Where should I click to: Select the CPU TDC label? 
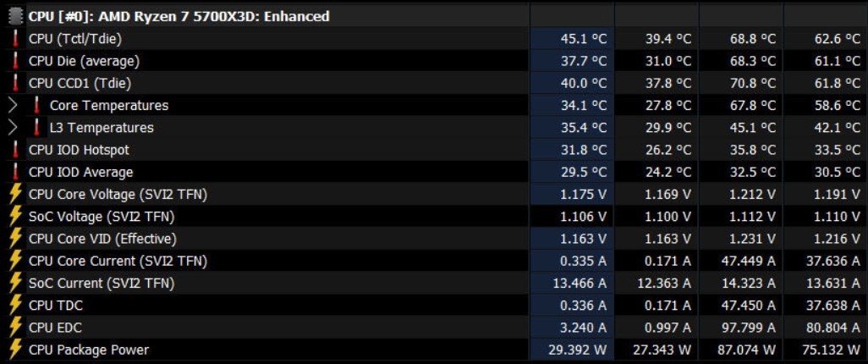coord(56,306)
